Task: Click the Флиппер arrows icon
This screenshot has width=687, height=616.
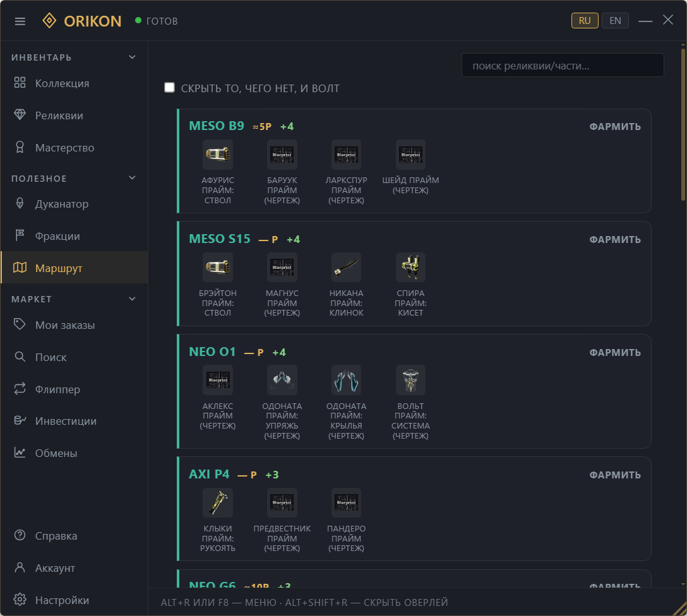Action: 20,389
